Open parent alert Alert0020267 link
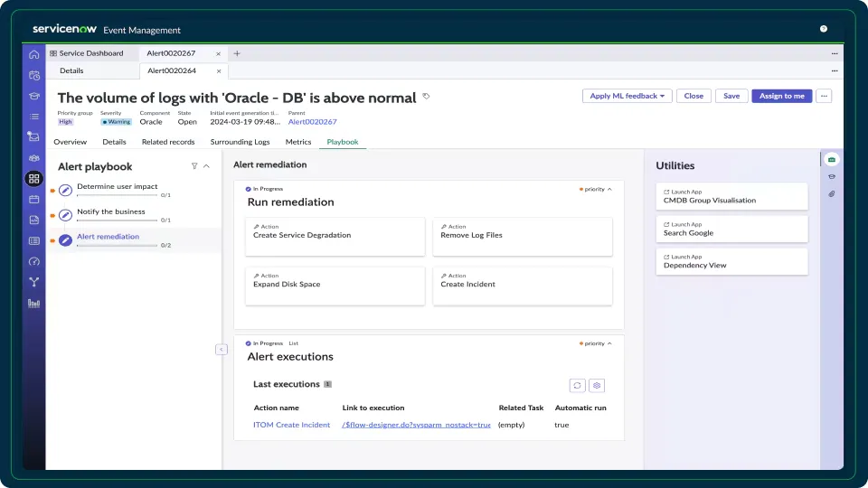Image resolution: width=868 pixels, height=488 pixels. tap(312, 122)
